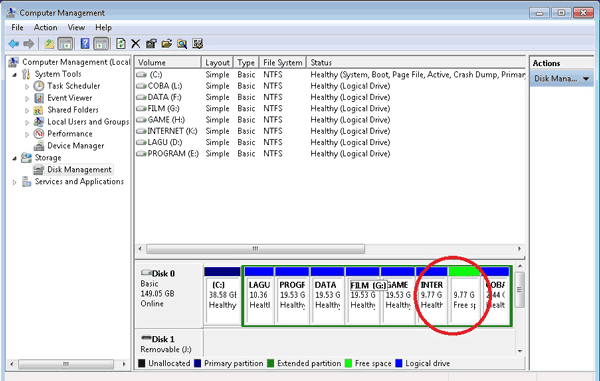Open the Action menu

(46, 28)
